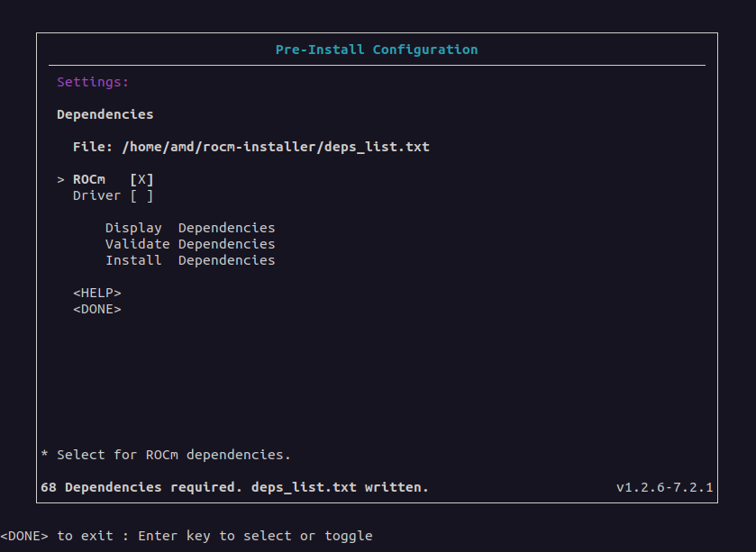
Task: Click the purple Settings: label
Action: pos(93,82)
